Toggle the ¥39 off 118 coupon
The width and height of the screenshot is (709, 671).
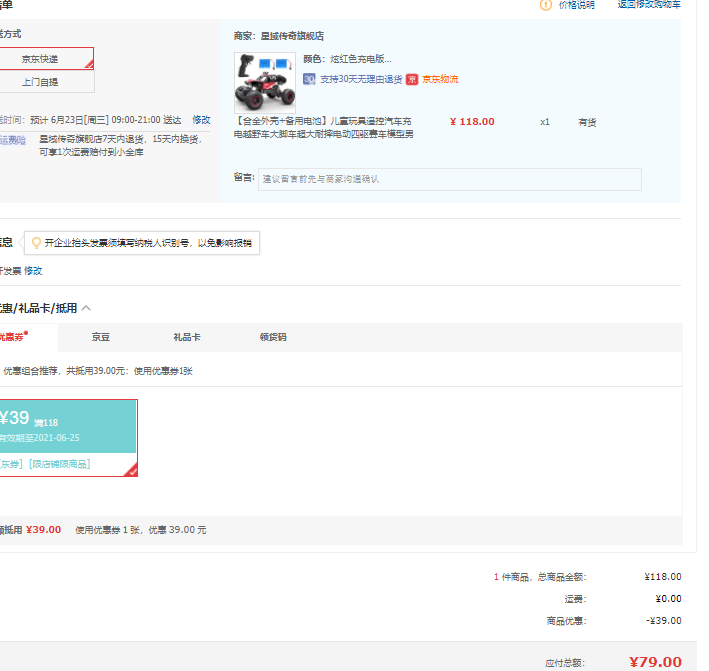point(68,438)
